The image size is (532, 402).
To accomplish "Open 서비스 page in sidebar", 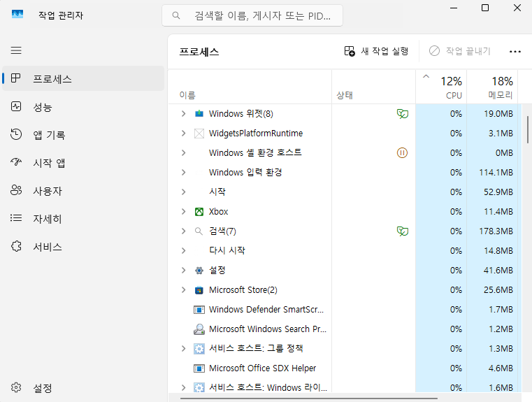I will coord(83,247).
